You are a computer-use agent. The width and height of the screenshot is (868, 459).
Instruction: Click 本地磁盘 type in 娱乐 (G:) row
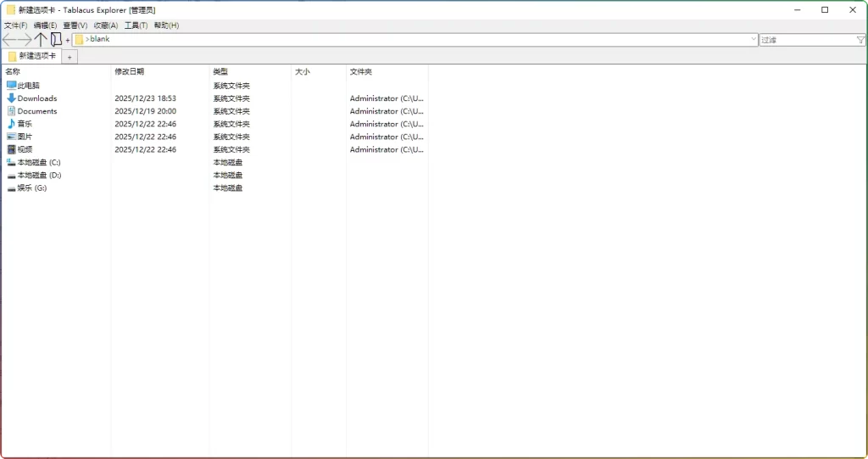click(228, 188)
